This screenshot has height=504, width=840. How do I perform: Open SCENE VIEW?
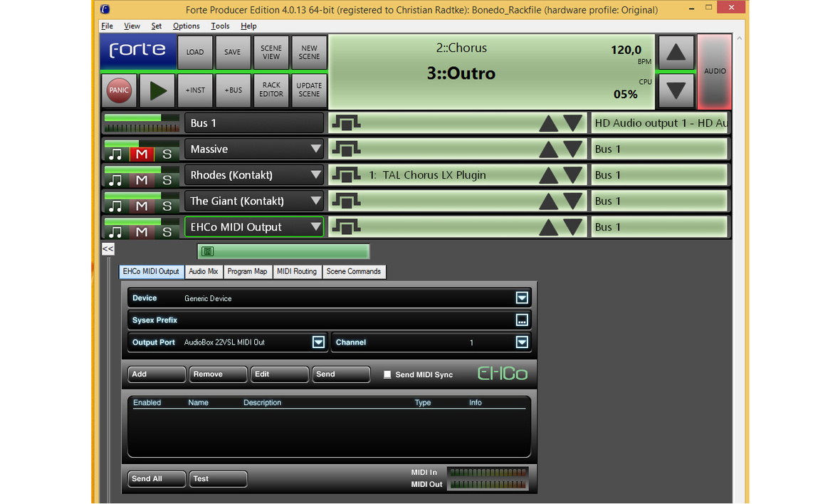point(271,53)
